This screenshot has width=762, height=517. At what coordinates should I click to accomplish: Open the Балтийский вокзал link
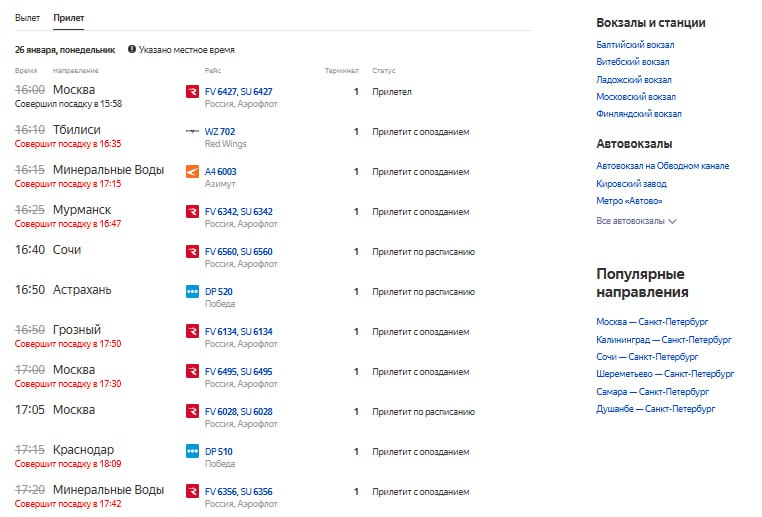pyautogui.click(x=635, y=45)
